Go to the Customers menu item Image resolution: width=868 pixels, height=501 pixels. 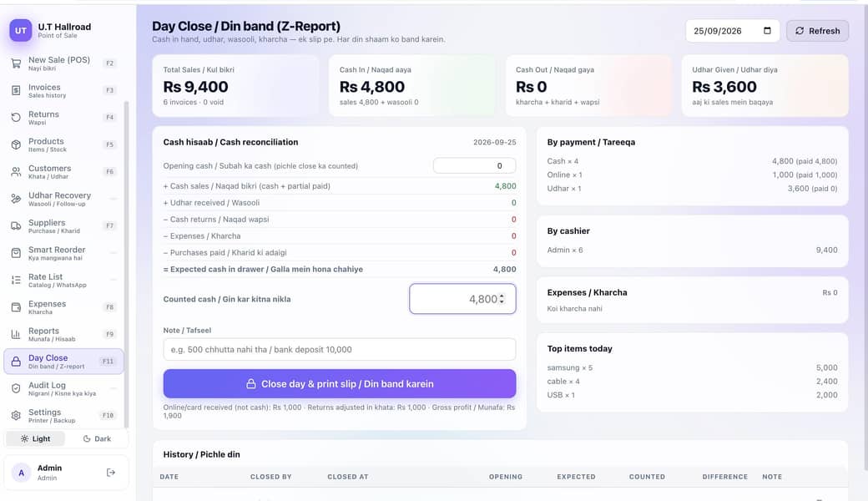pyautogui.click(x=63, y=172)
